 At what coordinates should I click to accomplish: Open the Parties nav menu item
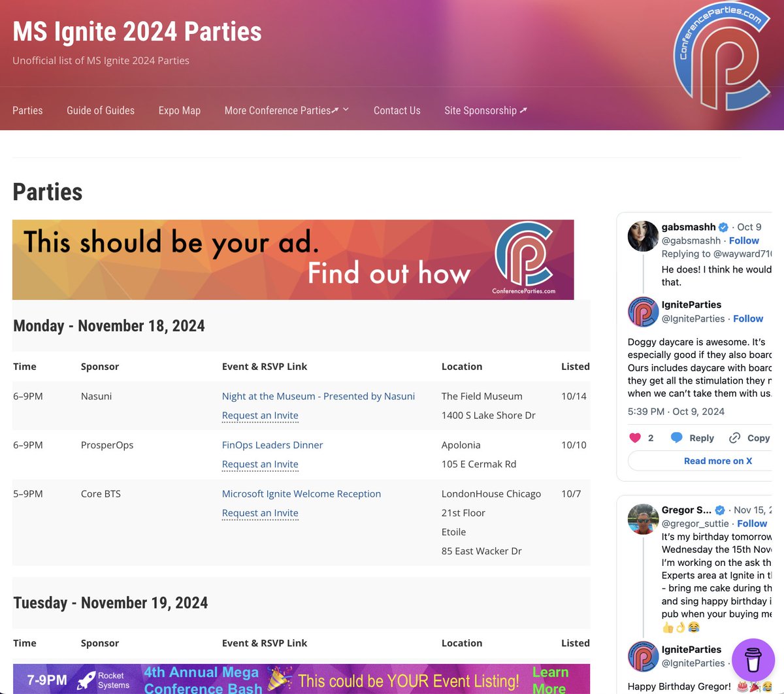click(x=27, y=110)
